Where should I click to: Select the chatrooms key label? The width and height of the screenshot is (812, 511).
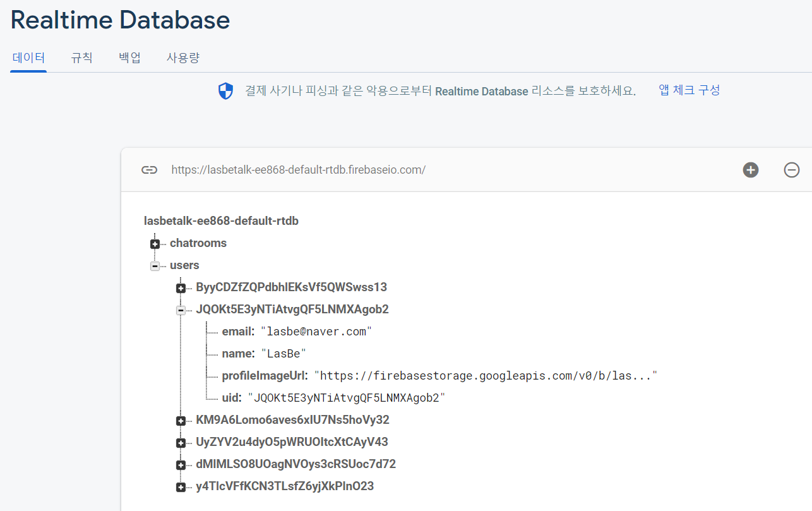point(198,243)
